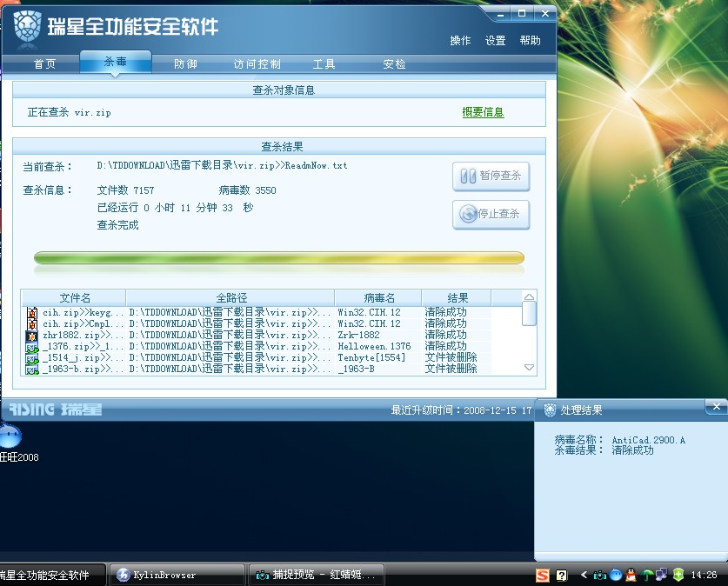Sort by 文件名 column header
The image size is (728, 586).
[74, 298]
